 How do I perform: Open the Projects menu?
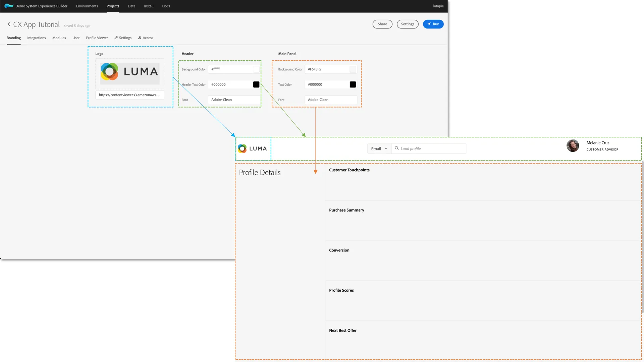coord(113,6)
